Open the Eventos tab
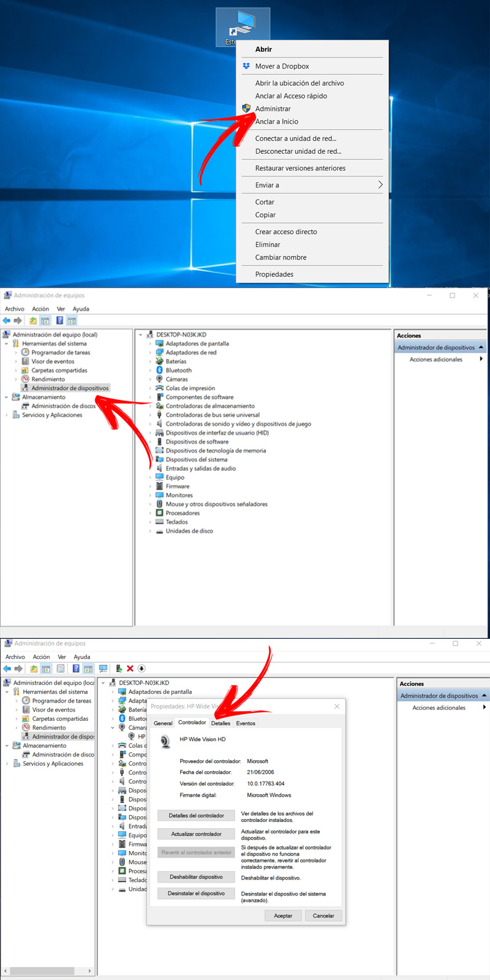 tap(246, 723)
